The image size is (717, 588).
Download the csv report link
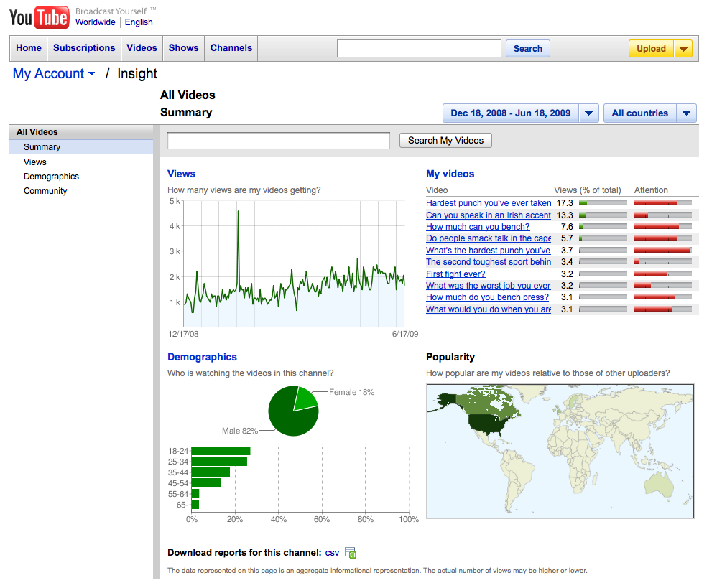332,553
